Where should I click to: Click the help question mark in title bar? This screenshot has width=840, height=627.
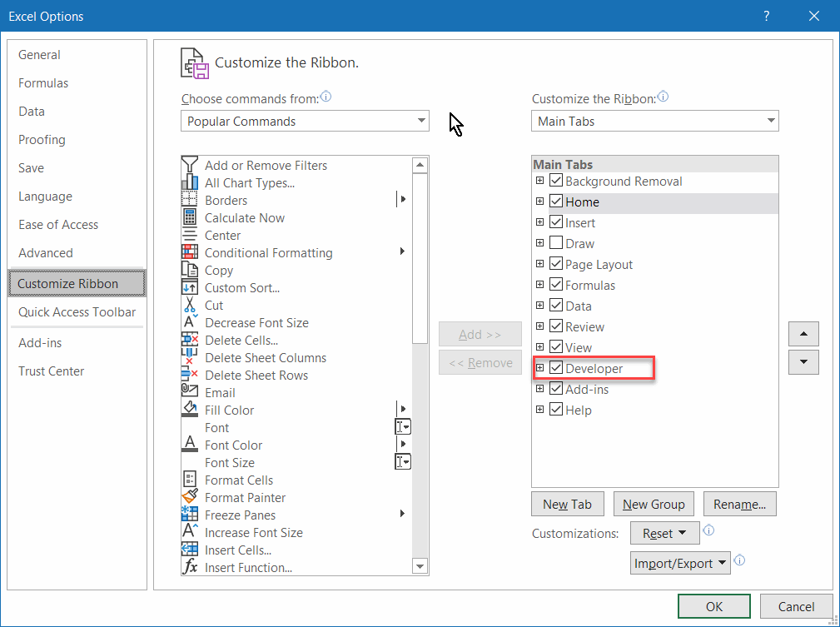(767, 16)
